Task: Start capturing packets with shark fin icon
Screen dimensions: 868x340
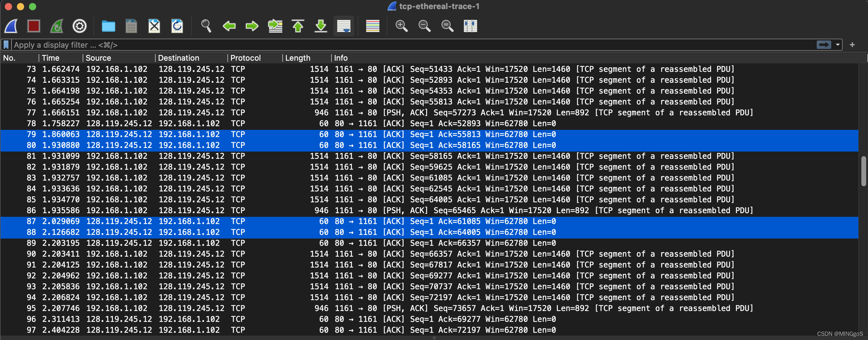Action: 11,26
